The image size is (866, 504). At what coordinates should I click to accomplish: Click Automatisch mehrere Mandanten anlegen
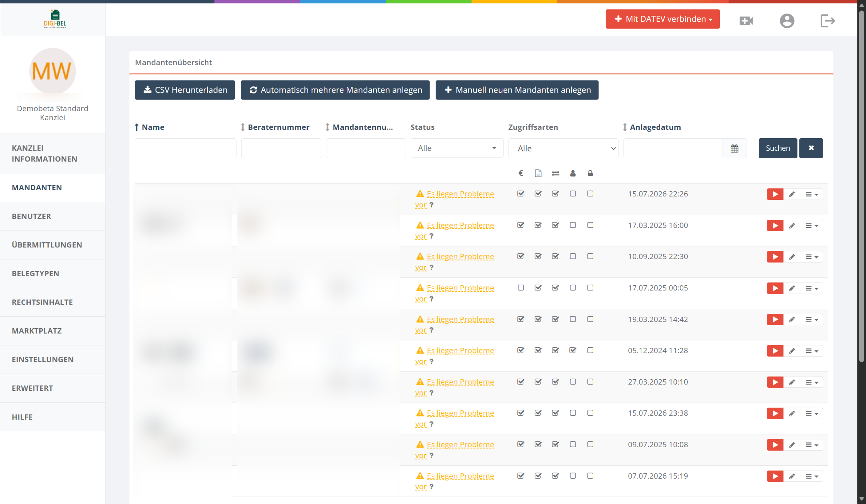click(x=335, y=90)
